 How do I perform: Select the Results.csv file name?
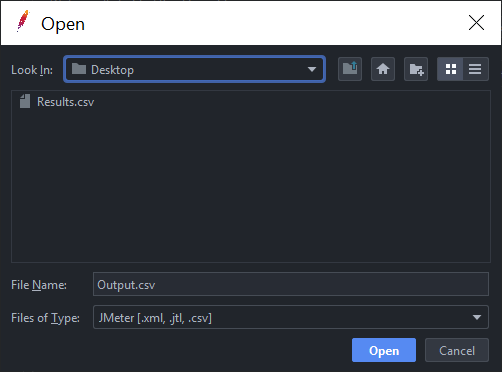[x=65, y=102]
